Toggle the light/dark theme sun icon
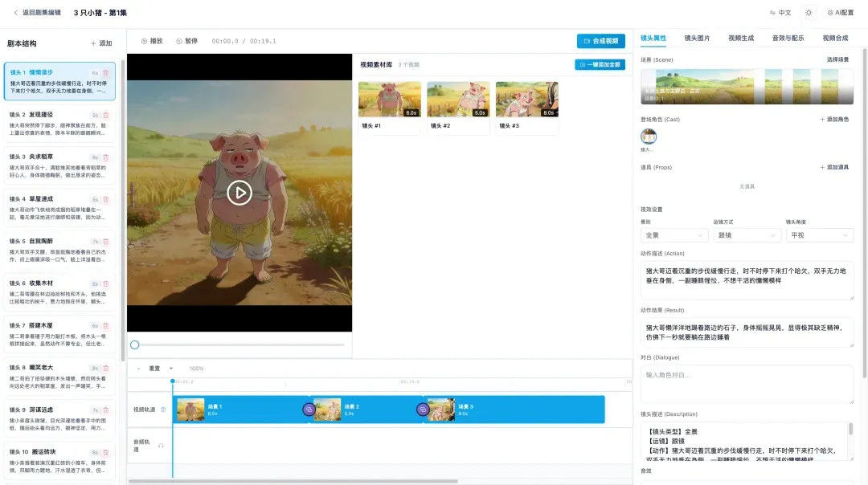 click(809, 13)
